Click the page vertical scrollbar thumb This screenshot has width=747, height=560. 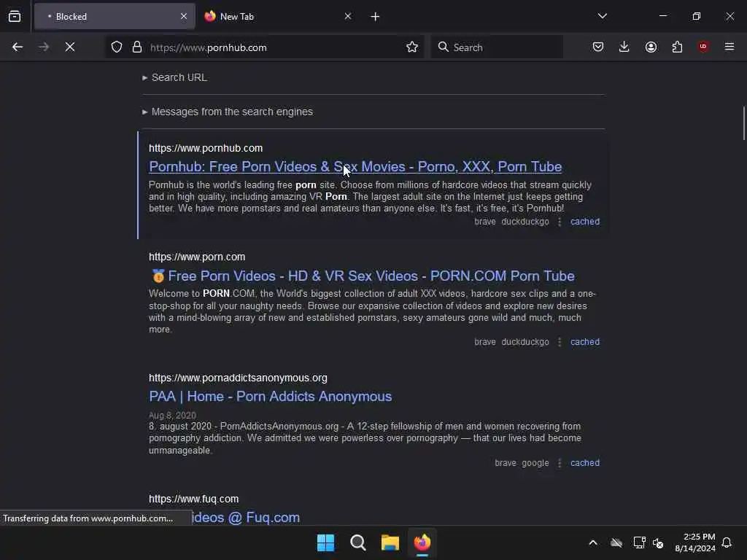[743, 122]
